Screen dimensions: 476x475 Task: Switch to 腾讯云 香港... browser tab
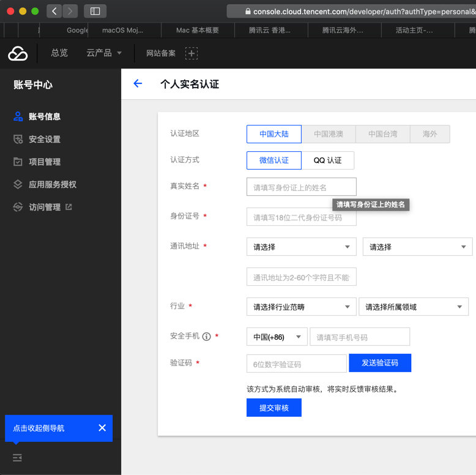270,30
